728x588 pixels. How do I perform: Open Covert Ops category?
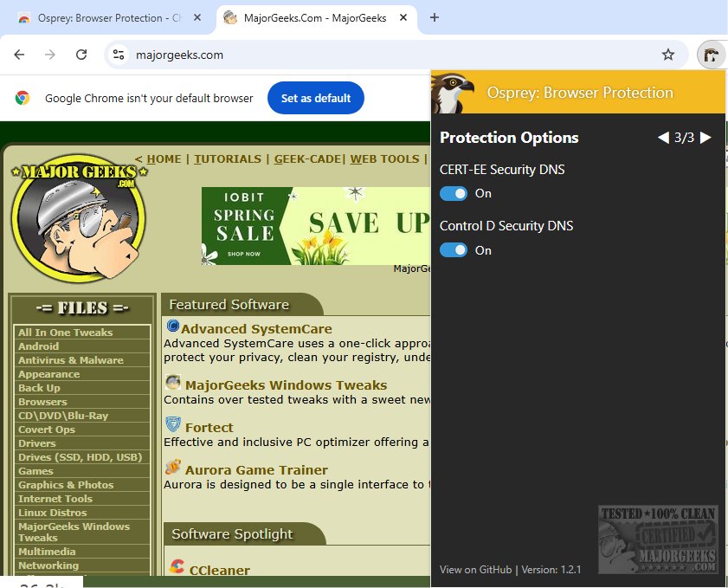[x=47, y=430]
